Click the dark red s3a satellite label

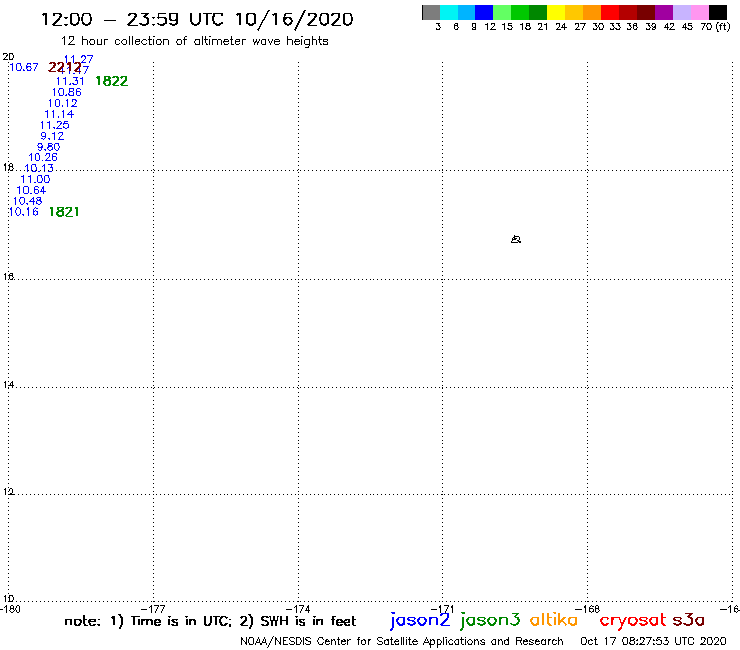[x=689, y=620]
